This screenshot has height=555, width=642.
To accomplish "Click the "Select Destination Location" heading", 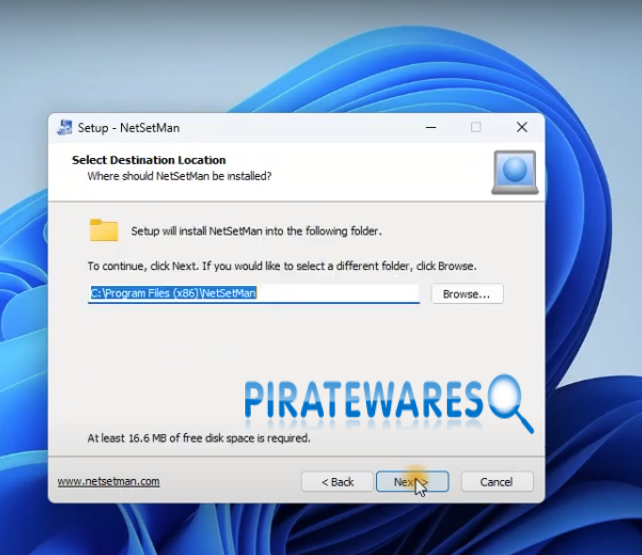I will tap(149, 160).
